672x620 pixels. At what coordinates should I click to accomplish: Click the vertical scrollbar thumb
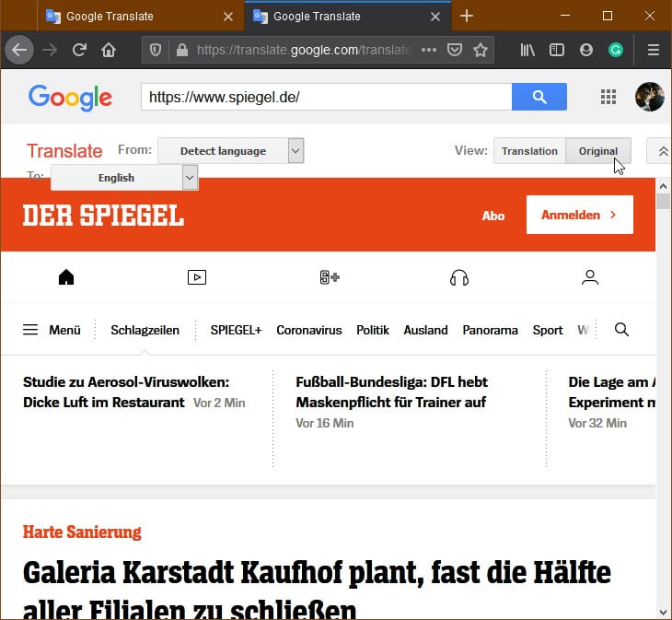tap(663, 201)
